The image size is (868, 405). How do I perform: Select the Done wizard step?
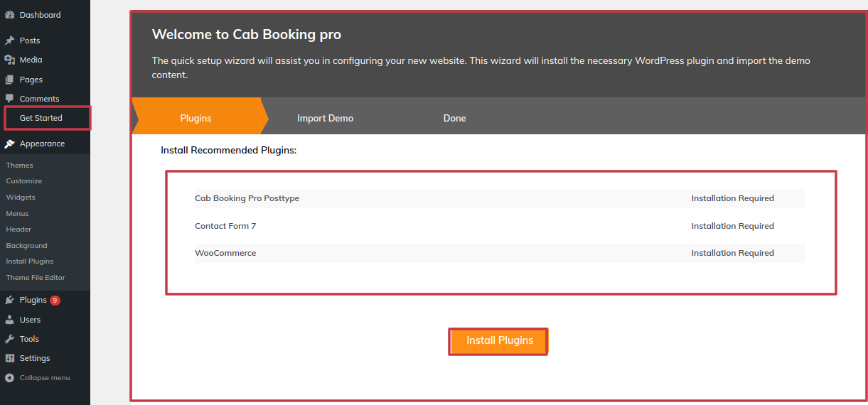coord(454,118)
